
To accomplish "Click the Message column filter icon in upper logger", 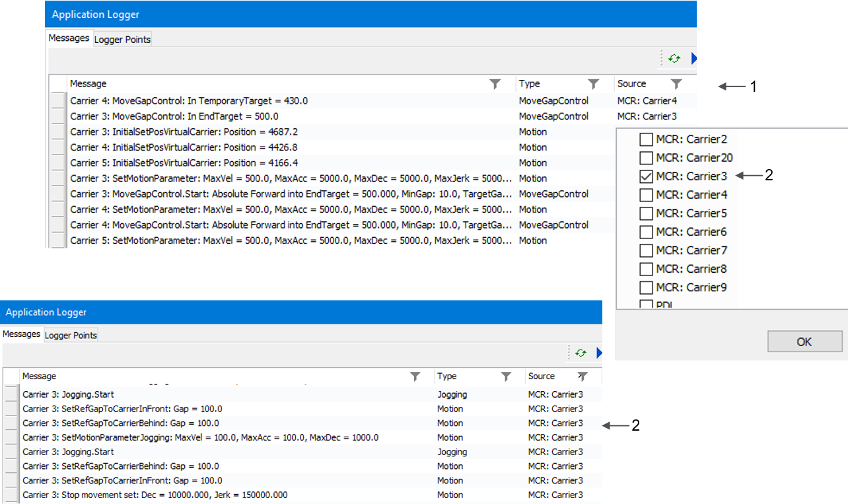I will click(x=495, y=84).
